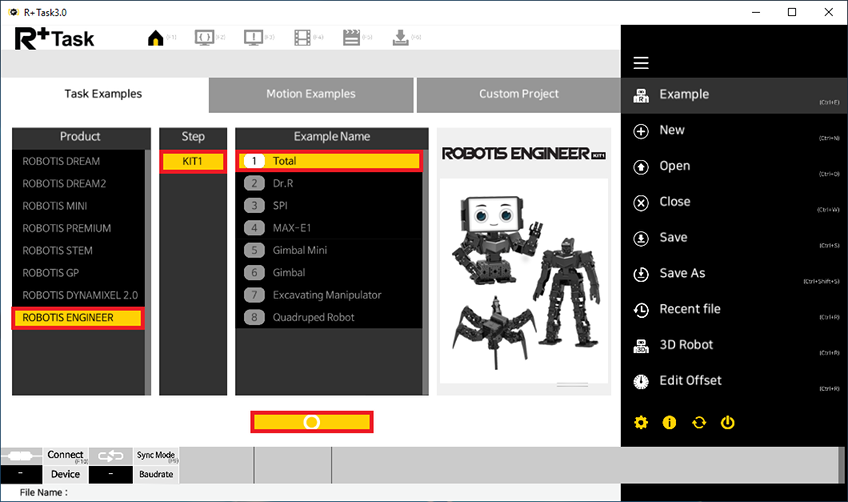
Task: Click the cable connection icon
Action: tap(22, 456)
